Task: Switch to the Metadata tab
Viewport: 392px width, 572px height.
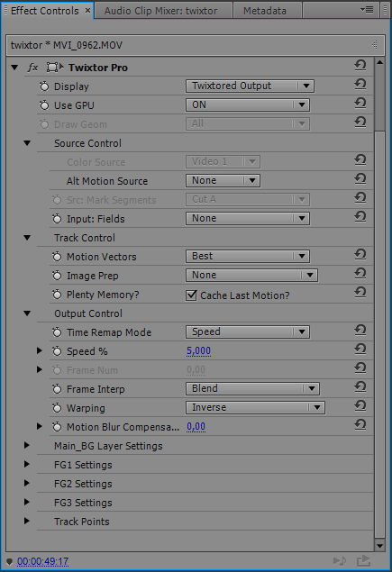Action: click(x=267, y=11)
